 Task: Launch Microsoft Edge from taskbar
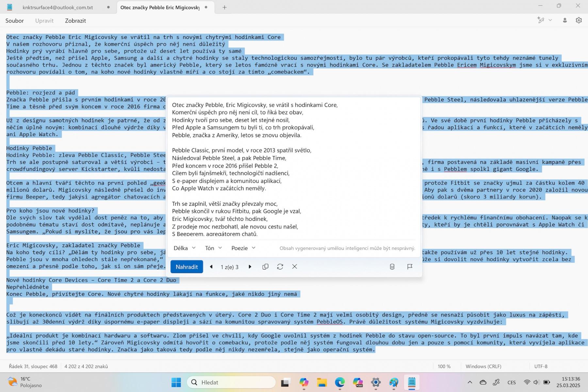click(x=340, y=382)
